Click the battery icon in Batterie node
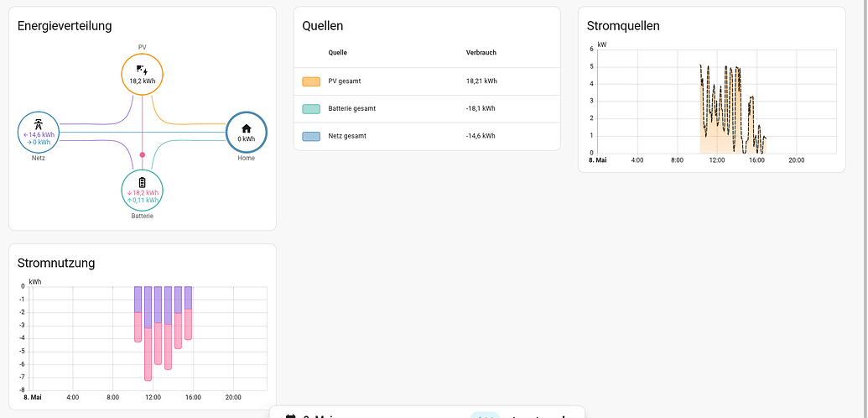Viewport: 868px width, 418px height. point(142,182)
